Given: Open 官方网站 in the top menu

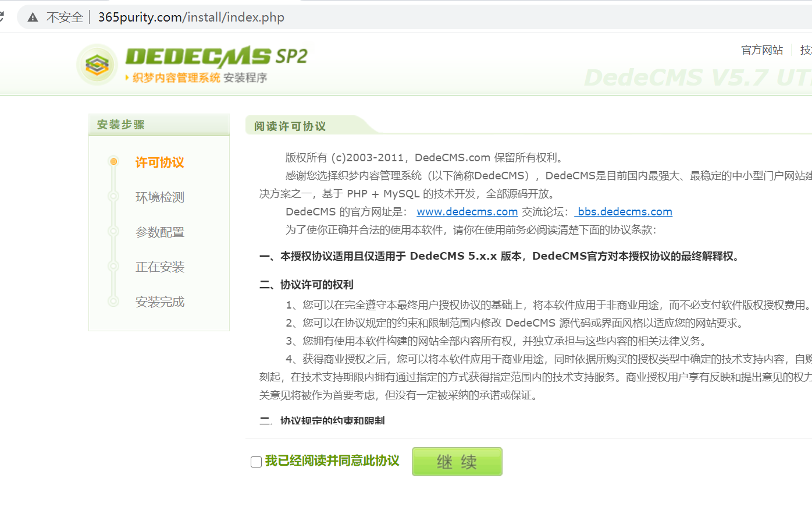Looking at the screenshot, I should click(x=761, y=50).
